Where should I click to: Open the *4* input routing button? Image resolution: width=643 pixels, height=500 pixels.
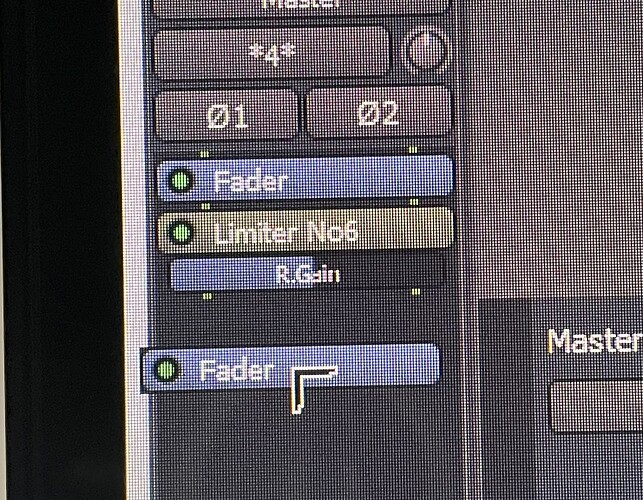pos(271,54)
